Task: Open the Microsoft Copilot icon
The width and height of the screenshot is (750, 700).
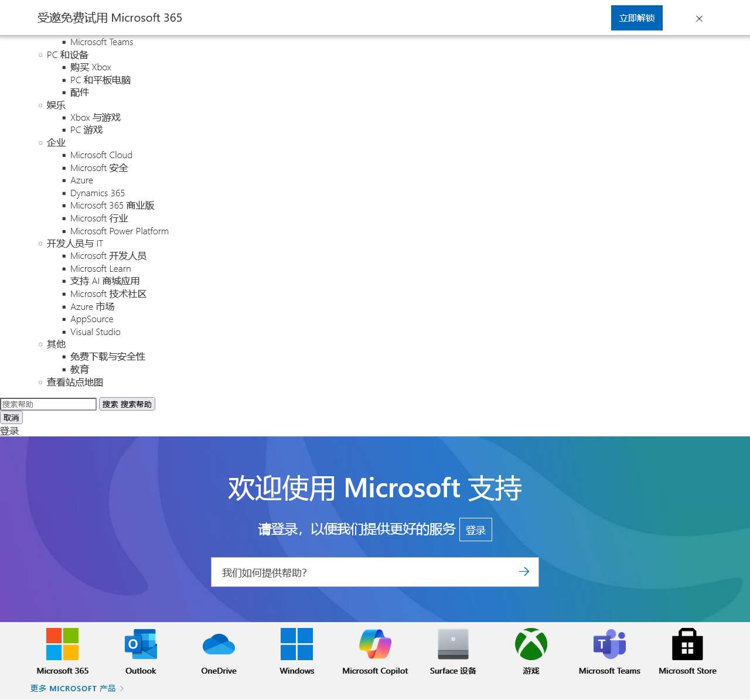Action: 375,644
